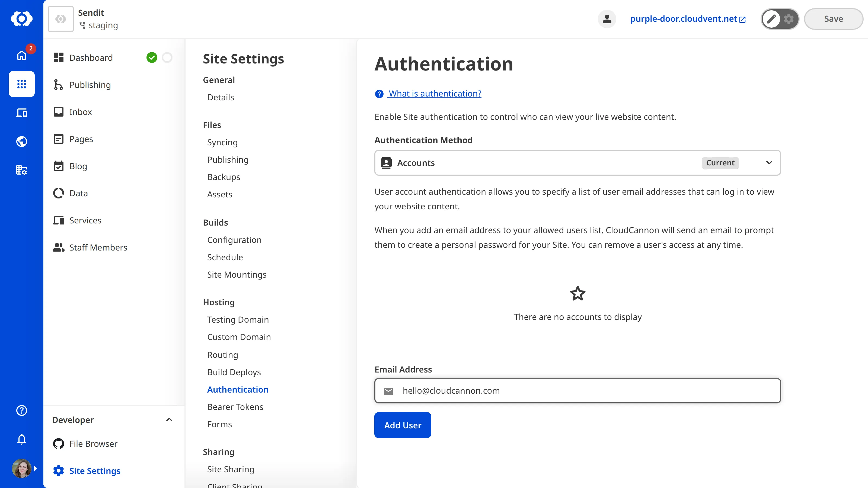Open Forms settings

(x=219, y=424)
